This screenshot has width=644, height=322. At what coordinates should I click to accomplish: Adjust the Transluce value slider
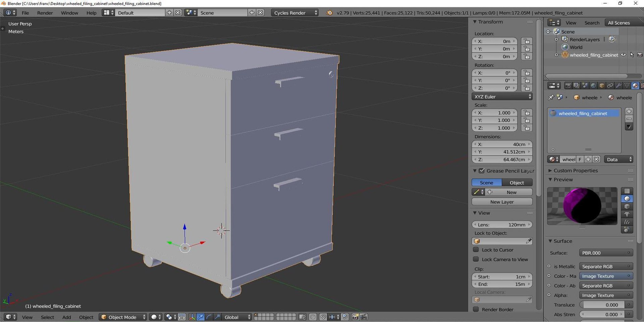tap(602, 305)
